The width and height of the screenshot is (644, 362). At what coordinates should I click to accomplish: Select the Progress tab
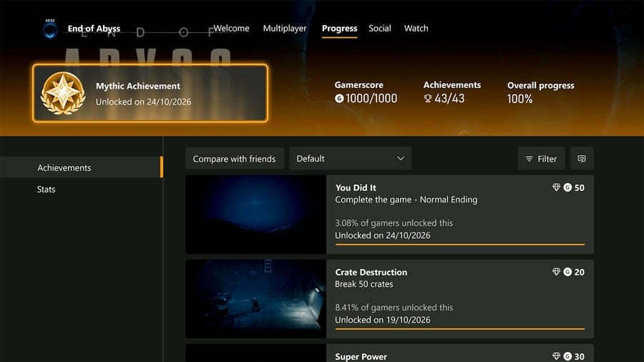pos(339,29)
